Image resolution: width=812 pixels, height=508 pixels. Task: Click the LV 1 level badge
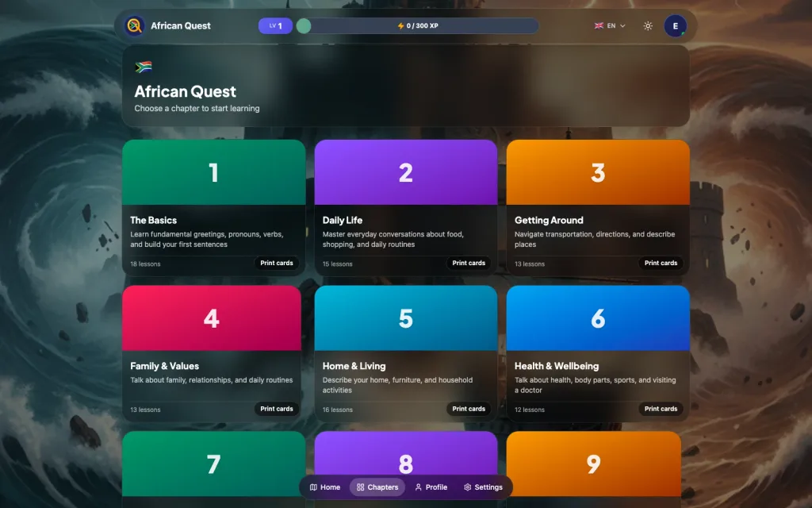pos(275,25)
